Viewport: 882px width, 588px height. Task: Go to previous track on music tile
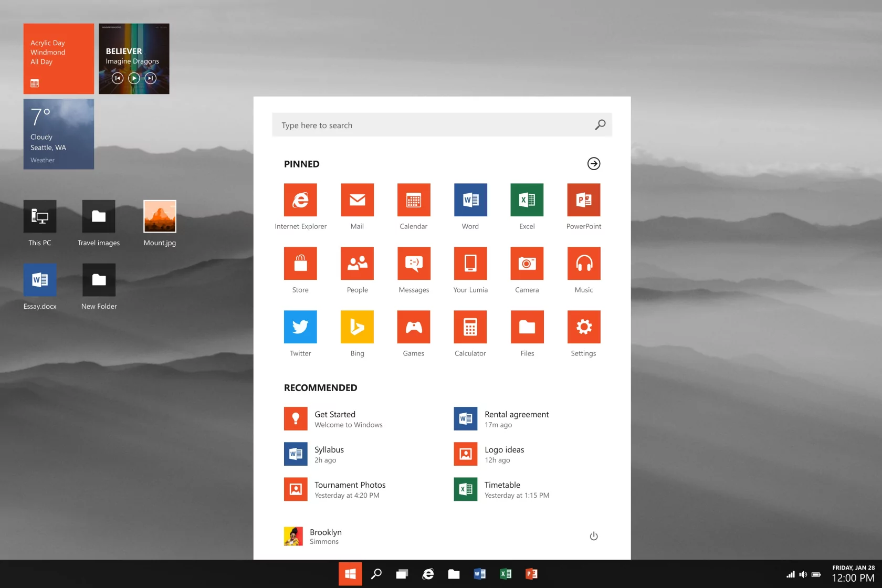(118, 78)
